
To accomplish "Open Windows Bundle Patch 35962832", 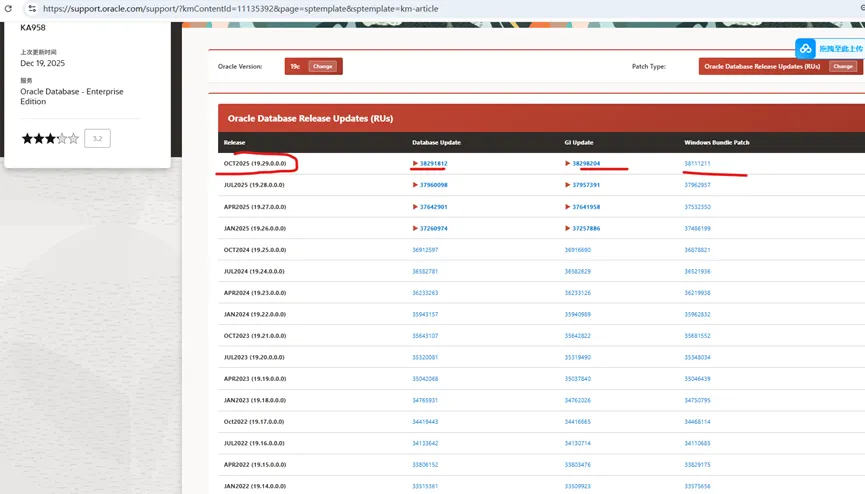I will click(697, 315).
